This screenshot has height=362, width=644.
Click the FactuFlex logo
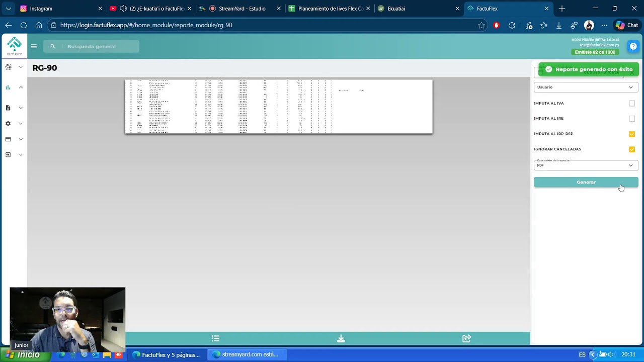15,46
